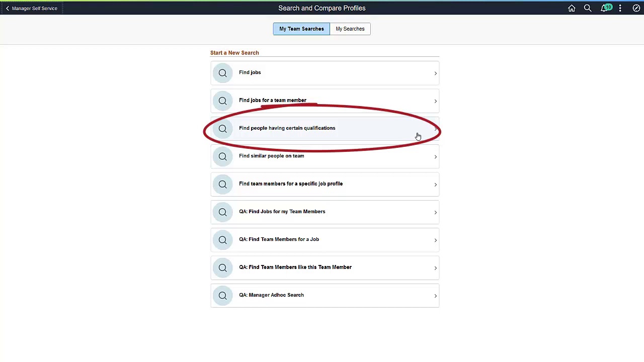Expand chevron on Find jobs for a team member

[435, 101]
